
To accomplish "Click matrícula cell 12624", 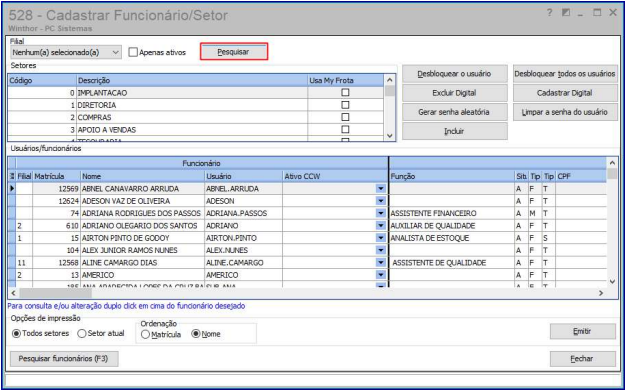I will [56, 201].
